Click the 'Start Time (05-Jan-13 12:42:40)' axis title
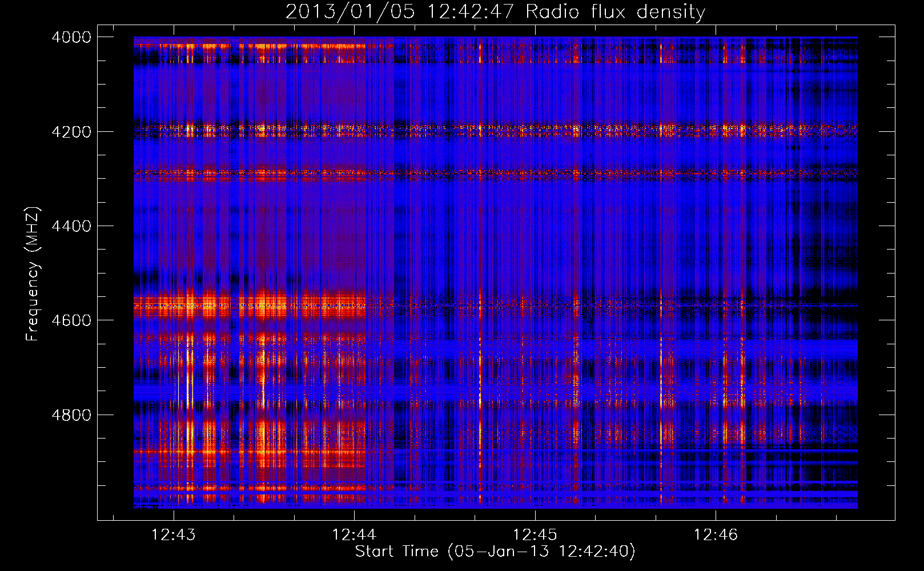This screenshot has height=571, width=924. (495, 552)
